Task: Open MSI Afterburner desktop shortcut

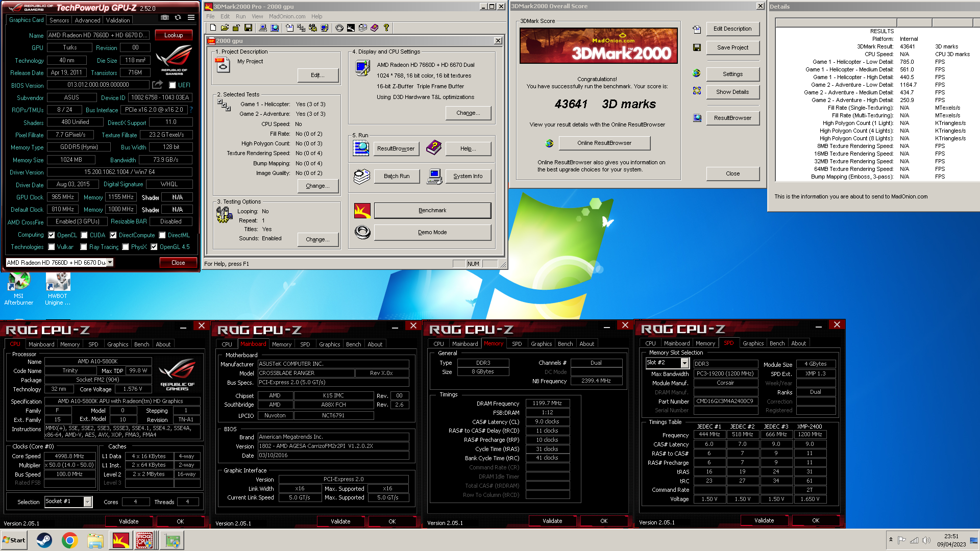Action: [x=19, y=289]
